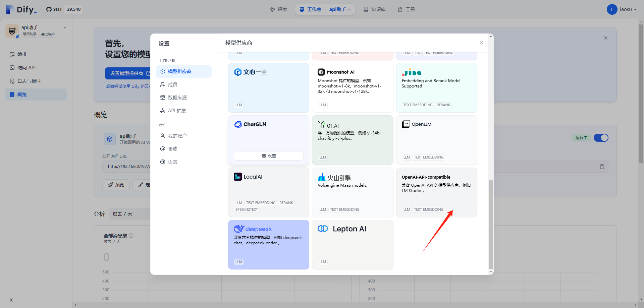The height and width of the screenshot is (308, 644).
Task: Select 概览 in the left sidebar
Action: tap(36, 95)
